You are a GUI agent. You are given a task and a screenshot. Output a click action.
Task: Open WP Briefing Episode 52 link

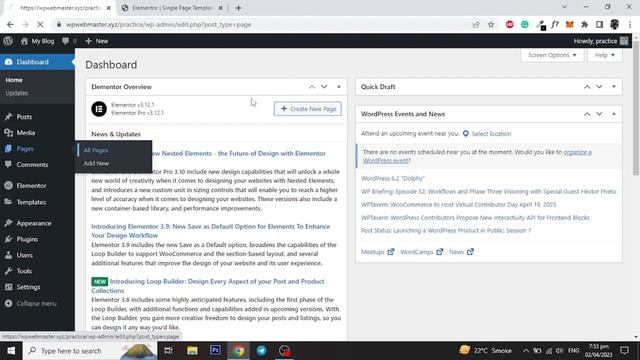pyautogui.click(x=489, y=191)
